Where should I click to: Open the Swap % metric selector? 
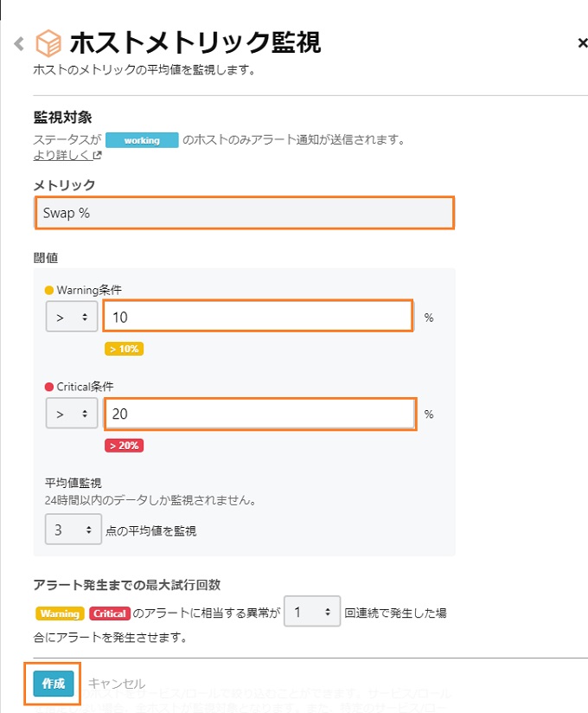(x=245, y=213)
